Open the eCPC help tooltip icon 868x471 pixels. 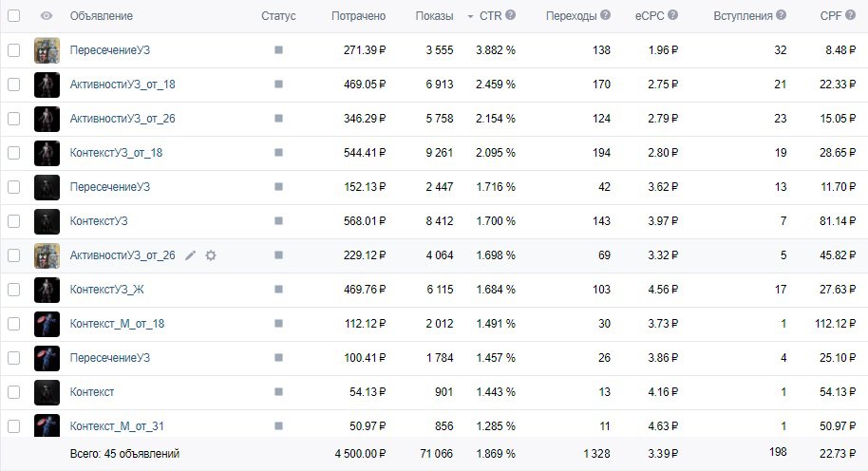tap(672, 15)
